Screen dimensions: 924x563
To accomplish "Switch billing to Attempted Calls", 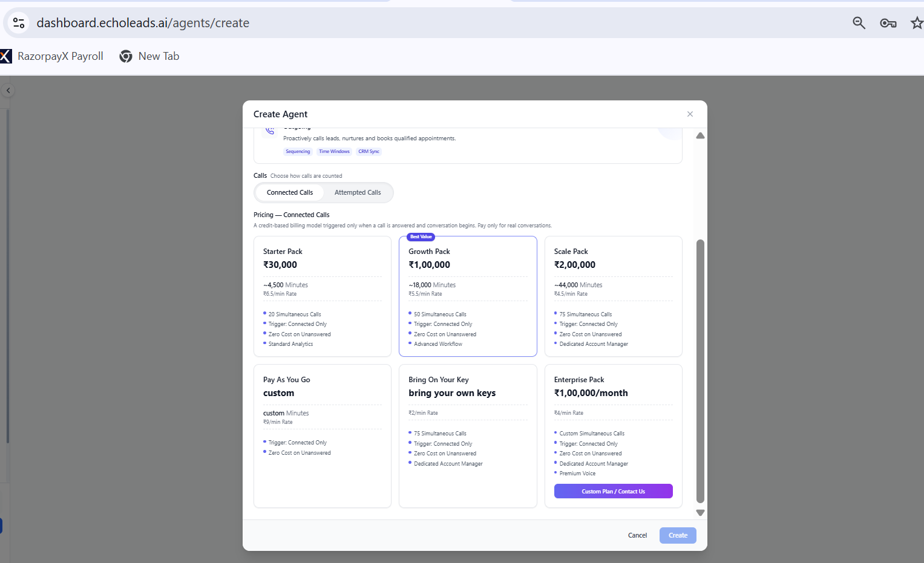I will [x=358, y=192].
